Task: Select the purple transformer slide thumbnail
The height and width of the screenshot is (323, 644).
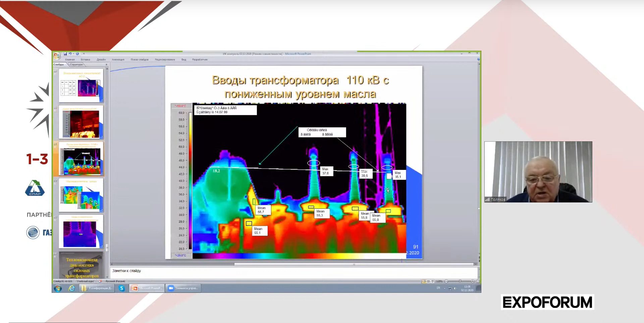Action: tap(81, 232)
